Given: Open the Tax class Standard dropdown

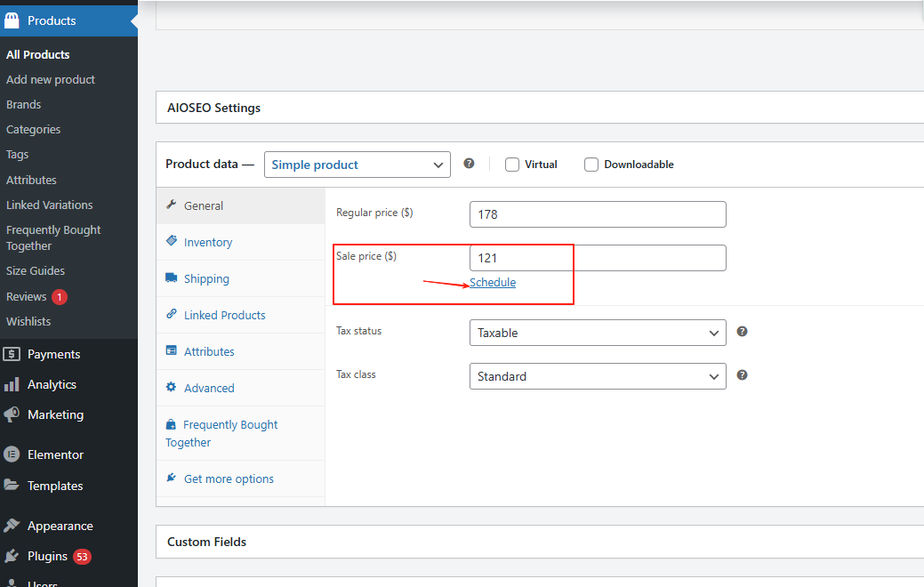Looking at the screenshot, I should pyautogui.click(x=597, y=376).
